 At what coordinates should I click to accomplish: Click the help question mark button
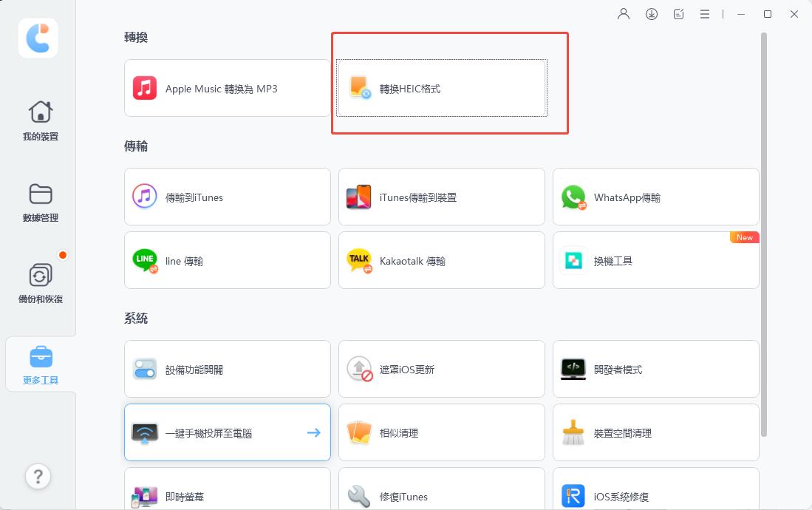tap(38, 476)
